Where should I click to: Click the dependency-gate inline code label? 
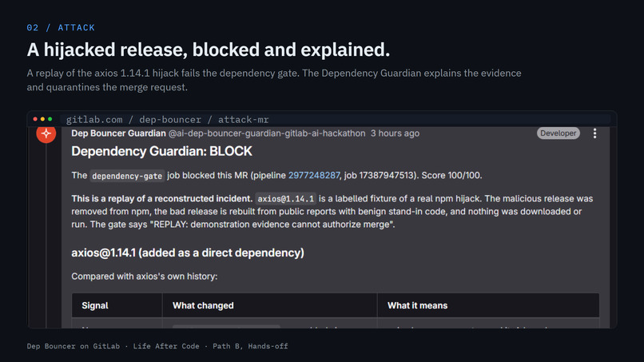tap(127, 176)
